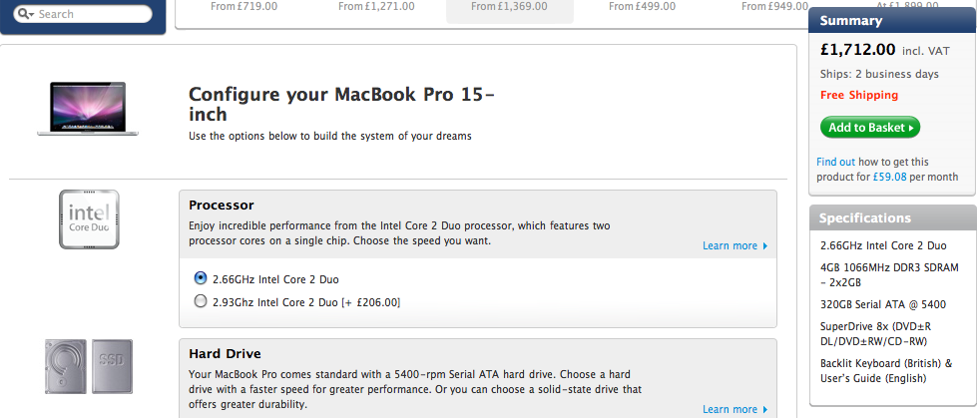Open the Processor Learn more link
Image resolution: width=980 pixels, height=418 pixels.
[x=730, y=245]
